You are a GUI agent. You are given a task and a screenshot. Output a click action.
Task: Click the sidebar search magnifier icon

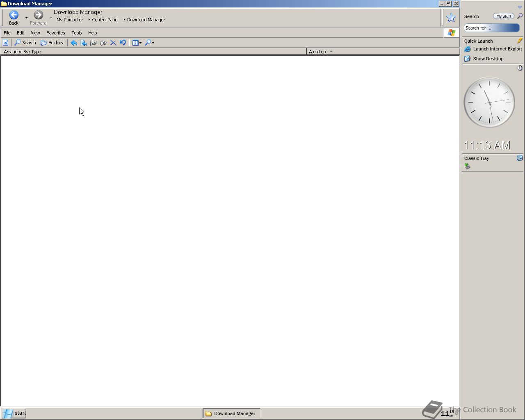point(520,16)
